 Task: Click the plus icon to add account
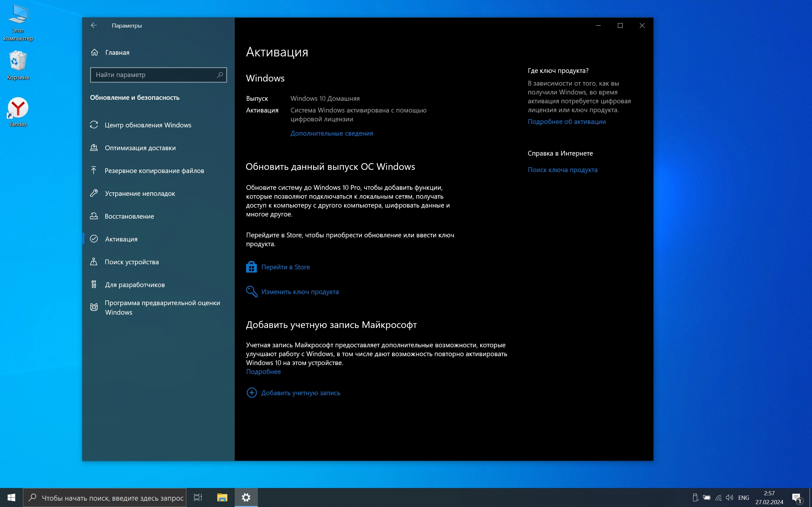tap(252, 393)
